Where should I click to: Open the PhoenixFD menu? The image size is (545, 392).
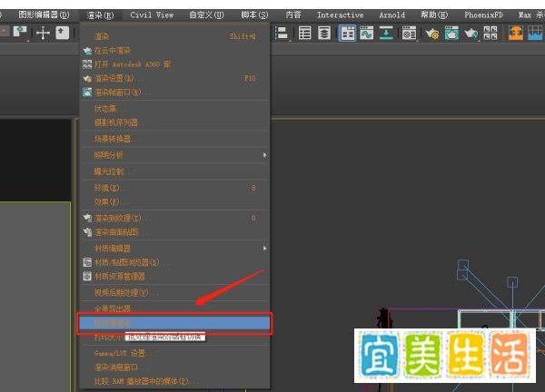[x=483, y=15]
